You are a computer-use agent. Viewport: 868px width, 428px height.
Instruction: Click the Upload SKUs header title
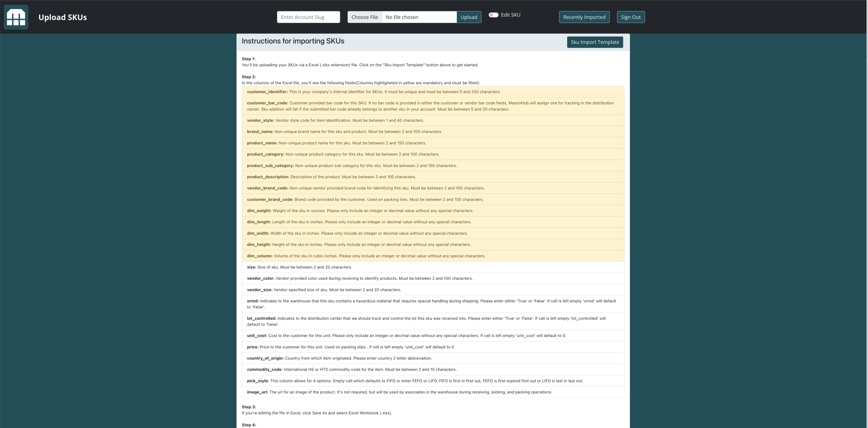point(62,17)
